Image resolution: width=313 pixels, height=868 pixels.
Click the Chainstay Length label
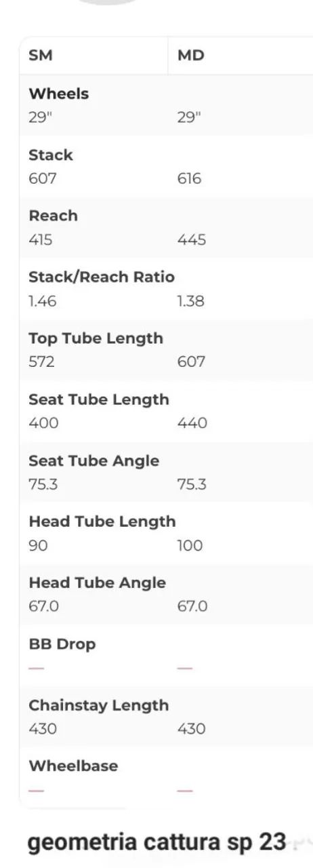point(99,705)
